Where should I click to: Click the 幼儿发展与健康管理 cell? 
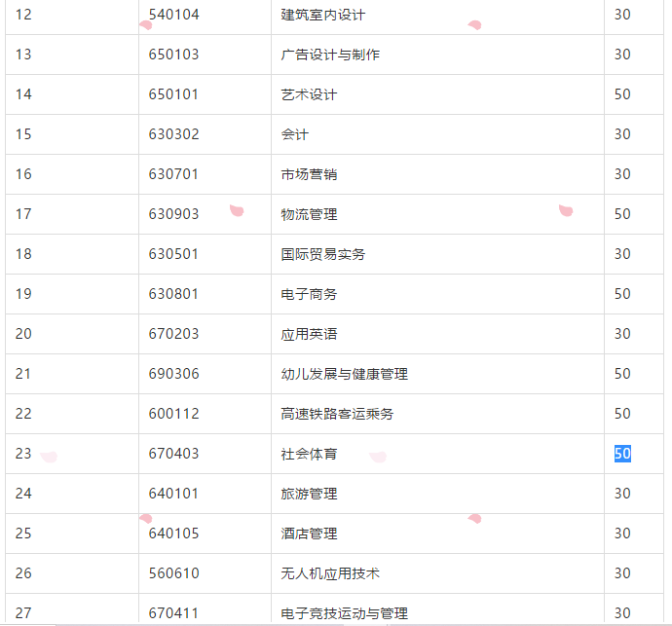pyautogui.click(x=344, y=374)
